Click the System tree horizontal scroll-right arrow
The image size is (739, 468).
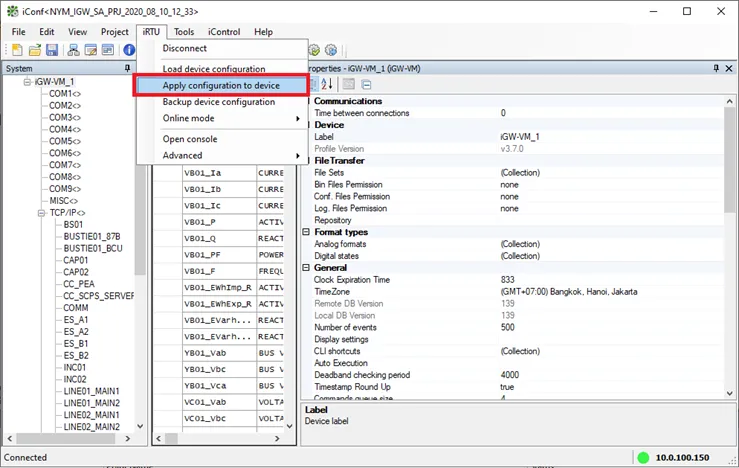[x=127, y=438]
